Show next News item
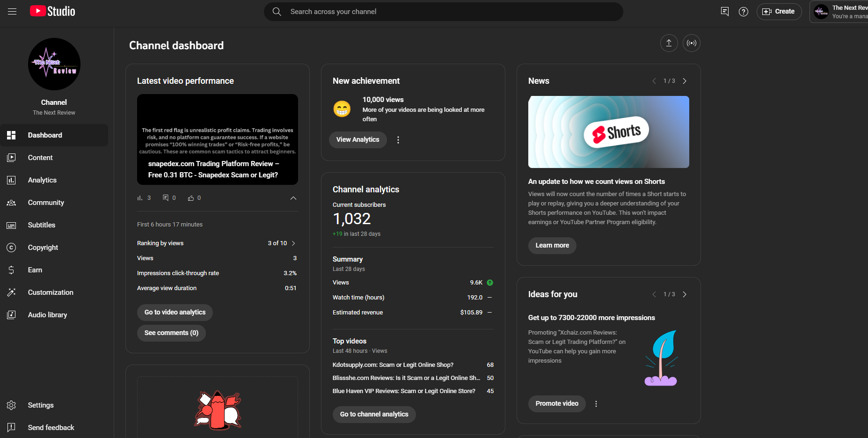Image resolution: width=868 pixels, height=438 pixels. pyautogui.click(x=685, y=81)
